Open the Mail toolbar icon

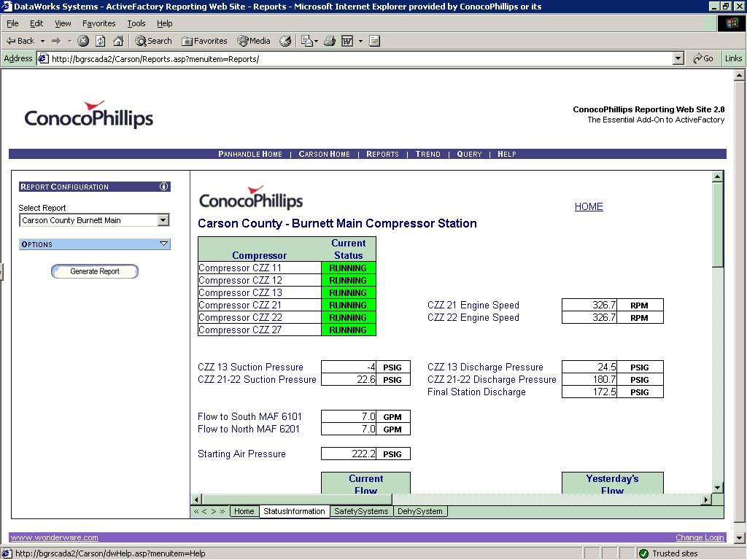pyautogui.click(x=308, y=41)
